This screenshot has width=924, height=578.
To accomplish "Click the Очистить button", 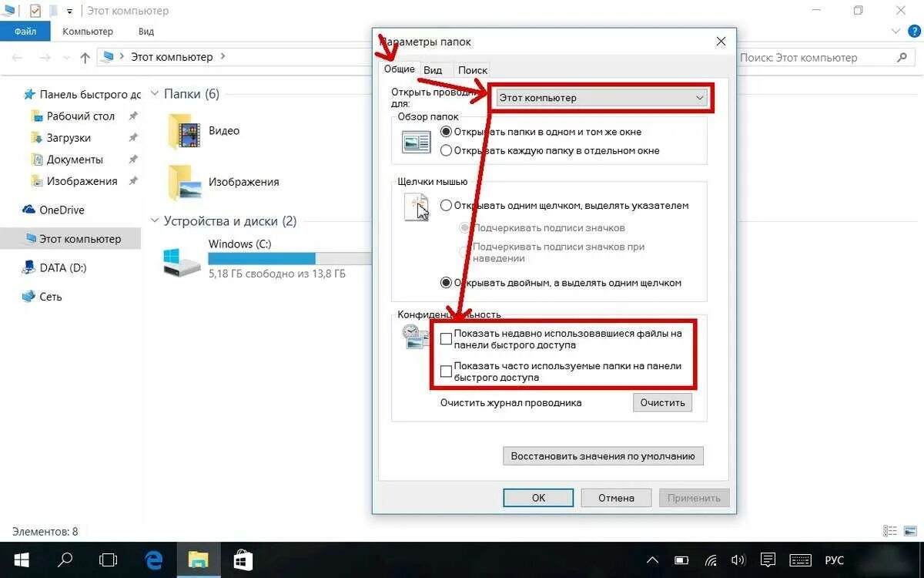I will tap(662, 402).
